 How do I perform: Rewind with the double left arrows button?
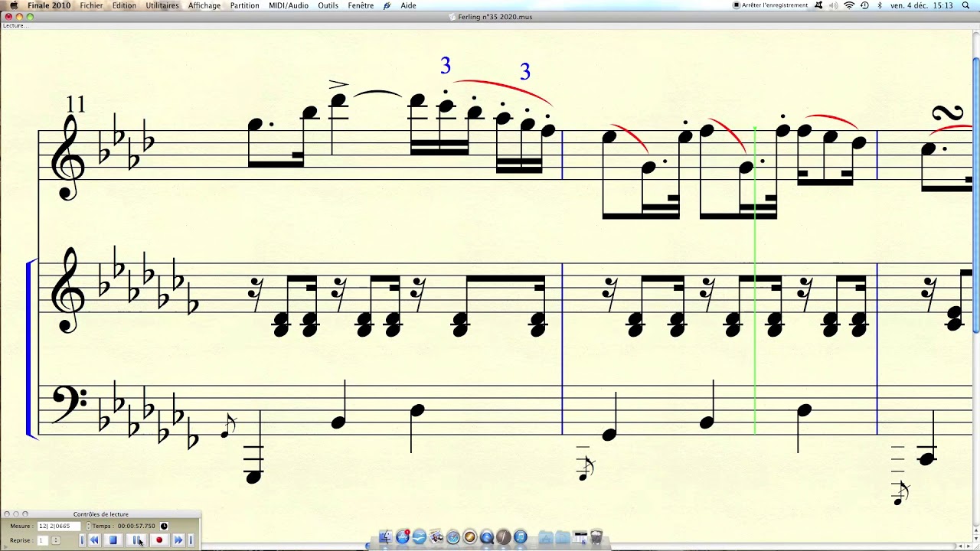tap(94, 540)
